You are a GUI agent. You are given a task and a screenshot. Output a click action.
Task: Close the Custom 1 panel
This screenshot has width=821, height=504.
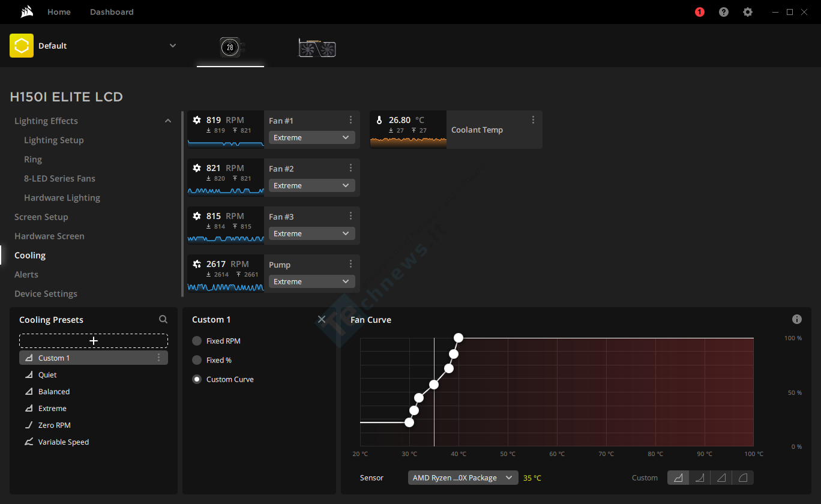pyautogui.click(x=322, y=319)
